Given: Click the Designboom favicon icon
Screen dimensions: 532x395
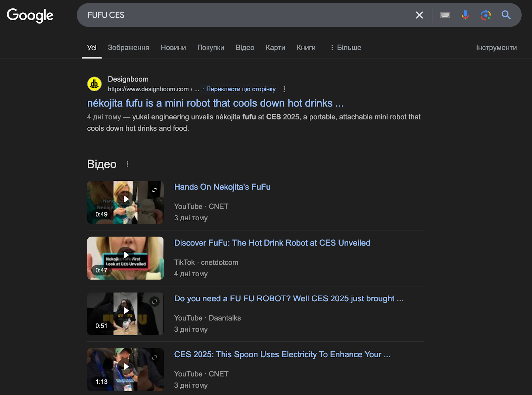Looking at the screenshot, I should (94, 84).
